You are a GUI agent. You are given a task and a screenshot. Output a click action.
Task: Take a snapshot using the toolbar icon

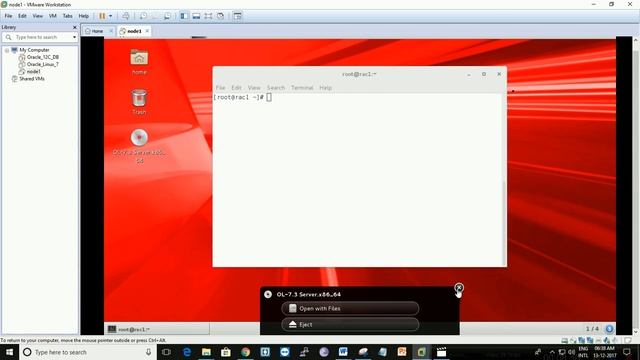[x=144, y=16]
